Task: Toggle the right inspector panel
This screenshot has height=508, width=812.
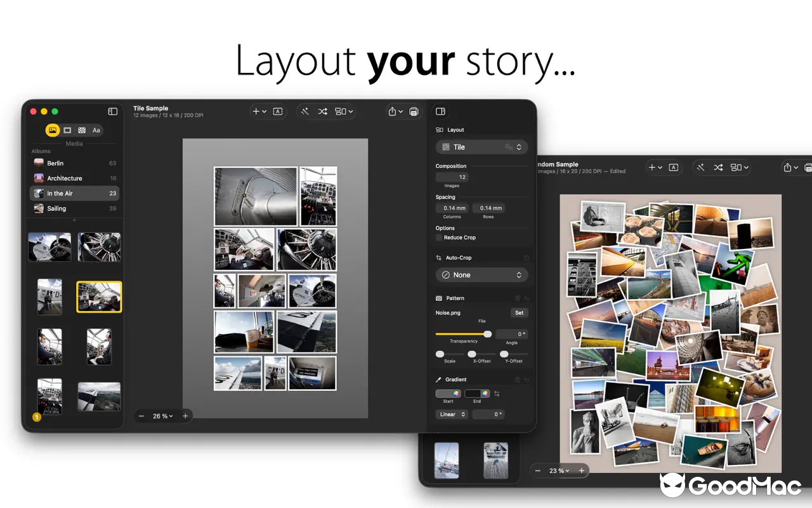Action: [440, 111]
